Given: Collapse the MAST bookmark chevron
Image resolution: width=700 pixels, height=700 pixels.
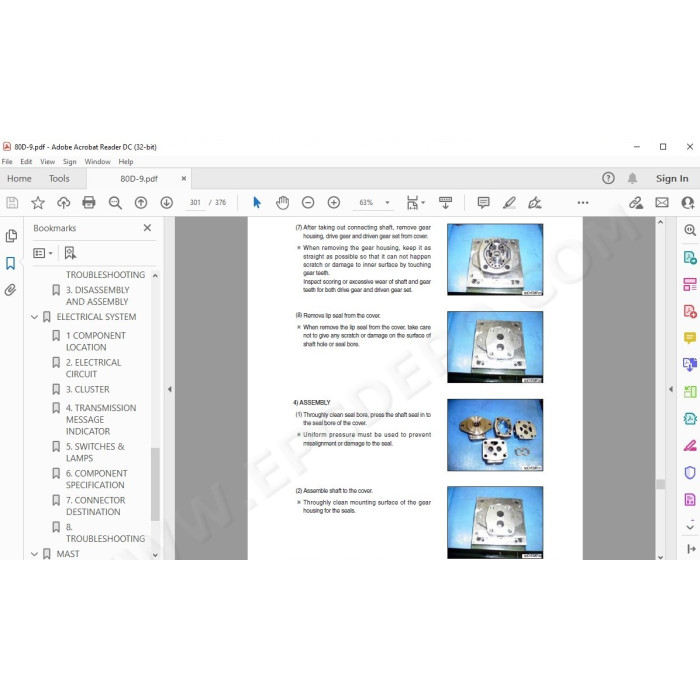Looking at the screenshot, I should 34,554.
